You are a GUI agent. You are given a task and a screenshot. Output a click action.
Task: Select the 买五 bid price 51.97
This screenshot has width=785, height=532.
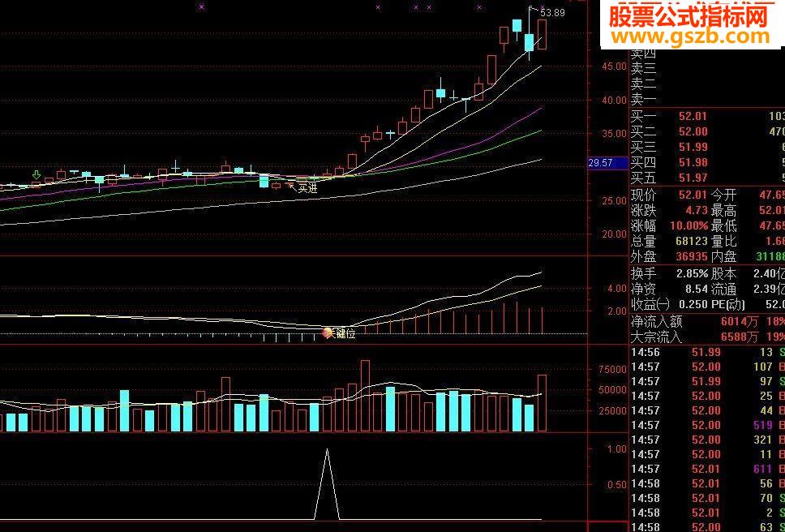point(693,177)
